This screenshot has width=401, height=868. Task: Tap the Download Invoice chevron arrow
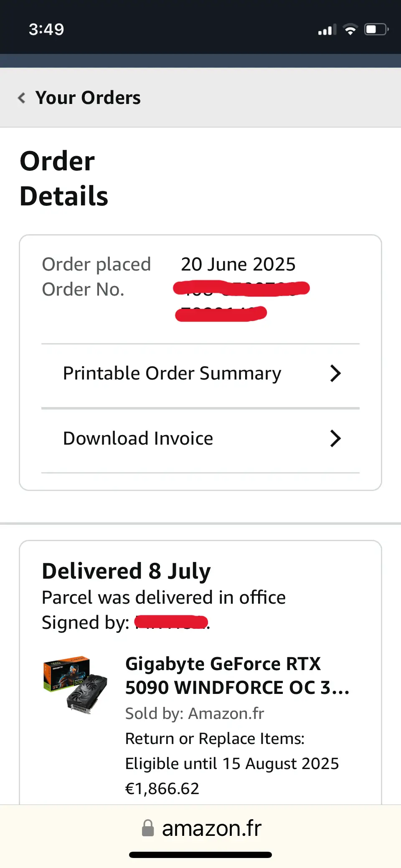(335, 439)
